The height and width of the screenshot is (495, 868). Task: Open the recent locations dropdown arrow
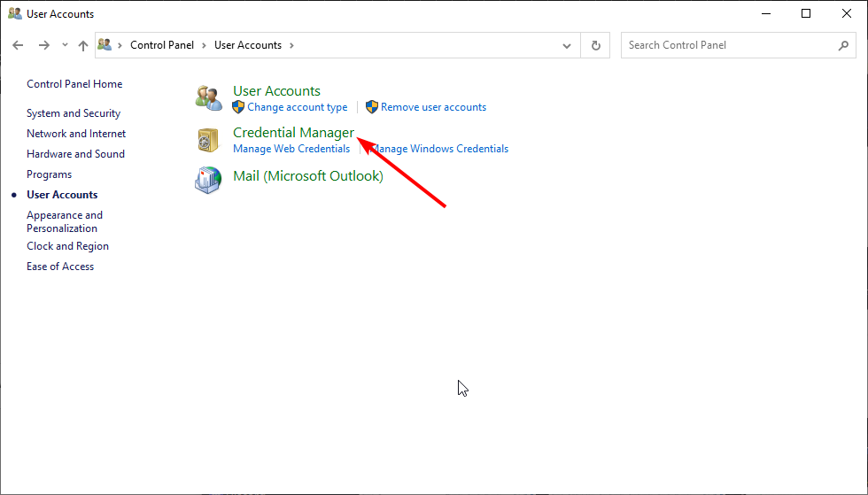[x=65, y=45]
